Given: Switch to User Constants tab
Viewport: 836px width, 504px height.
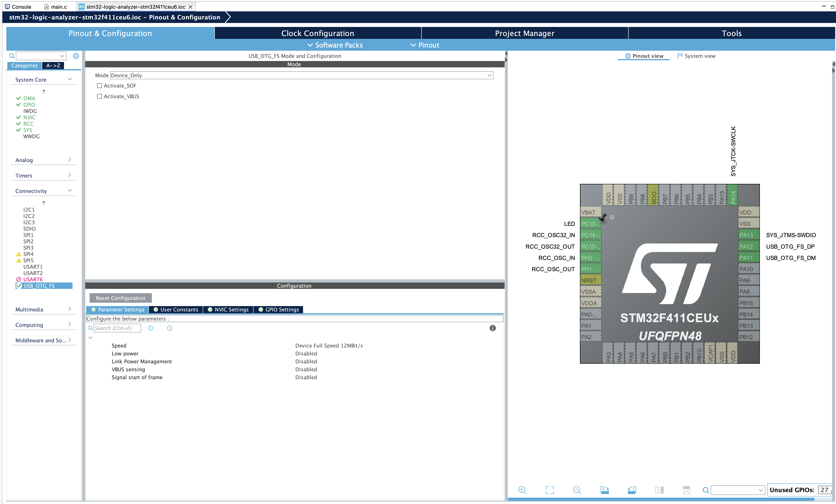Looking at the screenshot, I should pyautogui.click(x=176, y=309).
